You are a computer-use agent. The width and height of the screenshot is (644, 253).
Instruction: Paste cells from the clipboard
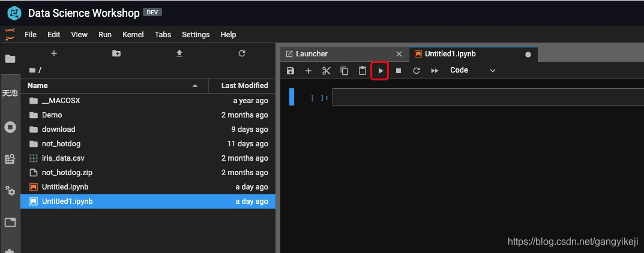tap(363, 71)
